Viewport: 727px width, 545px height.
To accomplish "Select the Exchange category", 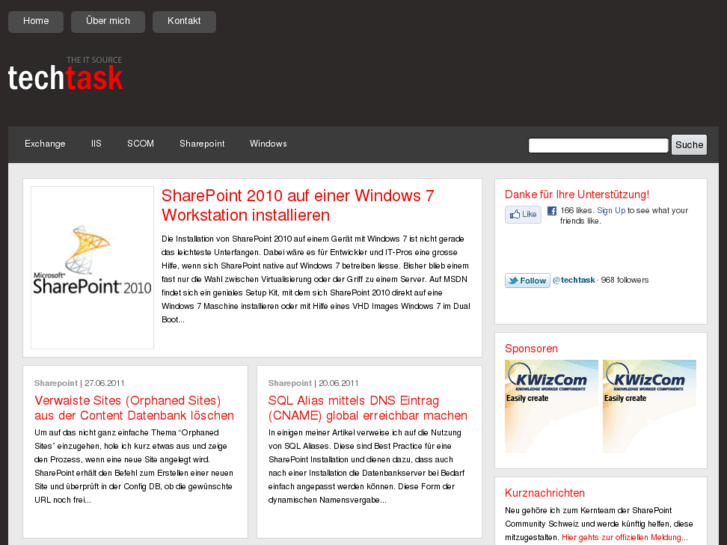I will tap(45, 144).
